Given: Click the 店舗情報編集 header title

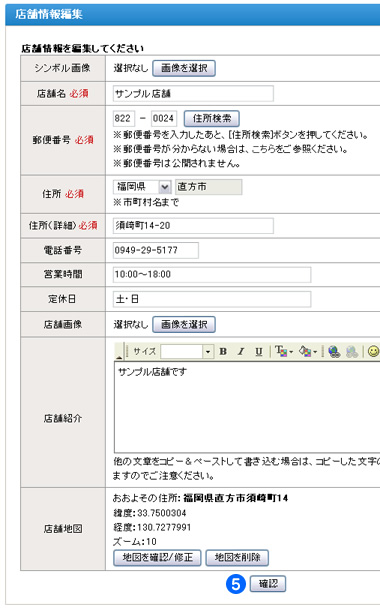Looking at the screenshot, I should coord(49,14).
